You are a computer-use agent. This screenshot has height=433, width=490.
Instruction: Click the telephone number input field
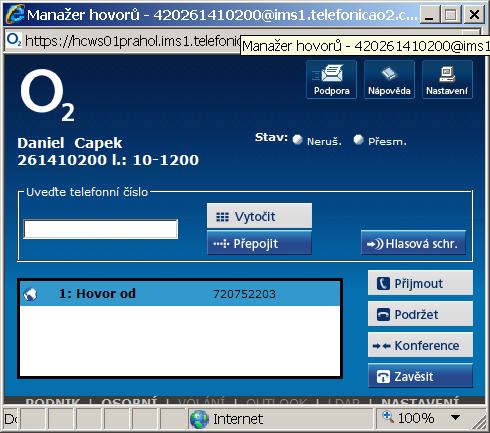[x=101, y=229]
